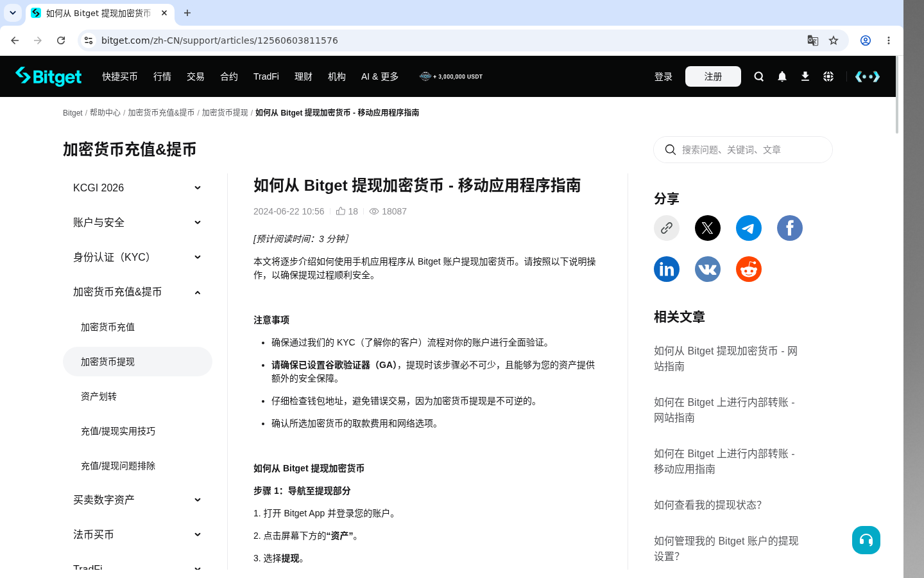Screen dimensions: 924x578
Task: Open a new browser tab
Action: [x=187, y=13]
